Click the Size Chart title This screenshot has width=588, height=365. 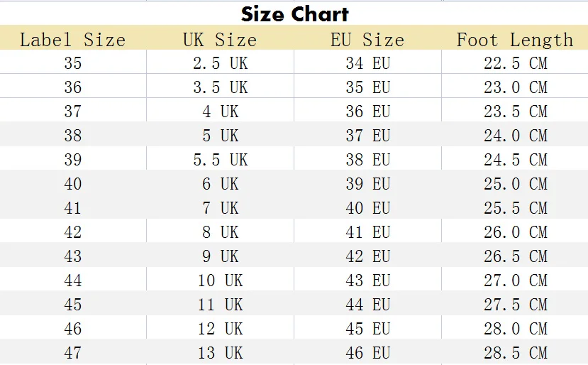pos(294,13)
